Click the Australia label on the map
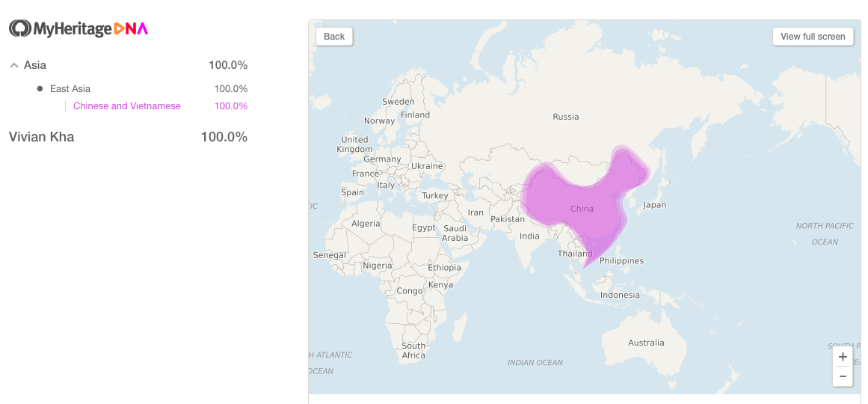 click(x=646, y=343)
